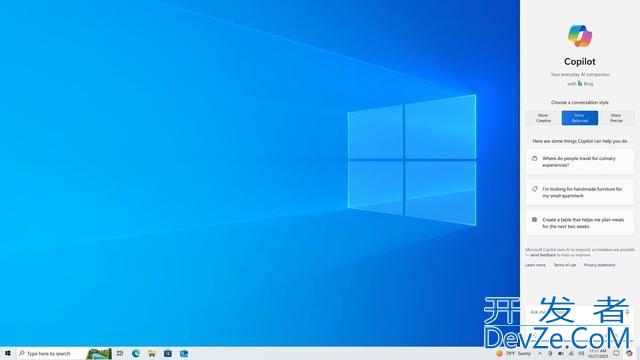Open File Explorer from the taskbar
This screenshot has height=360, width=640.
152,353
